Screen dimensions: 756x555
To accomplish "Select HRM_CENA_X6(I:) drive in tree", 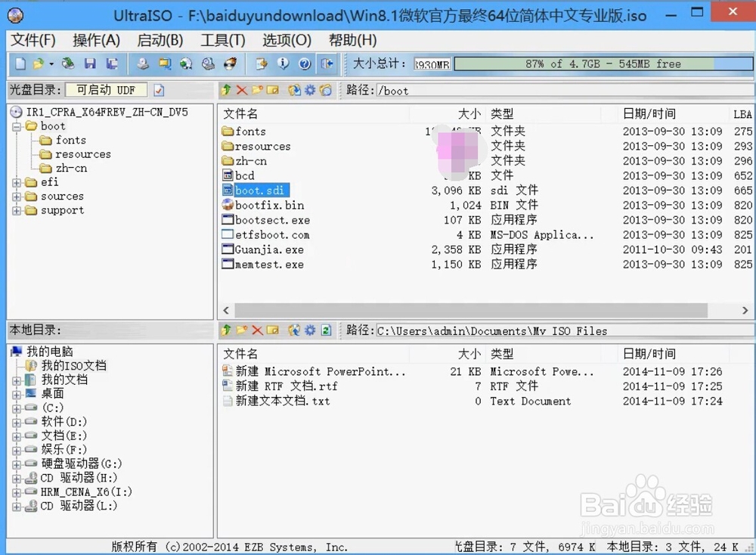I will 86,492.
